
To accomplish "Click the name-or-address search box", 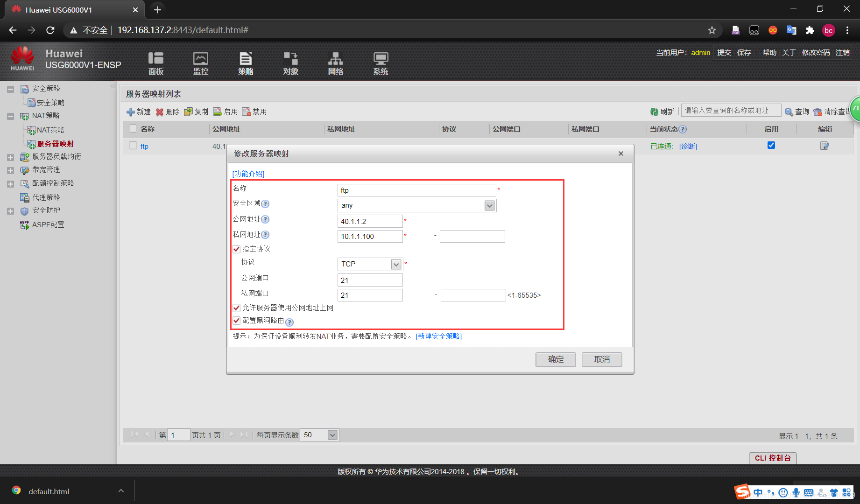I will tap(731, 110).
